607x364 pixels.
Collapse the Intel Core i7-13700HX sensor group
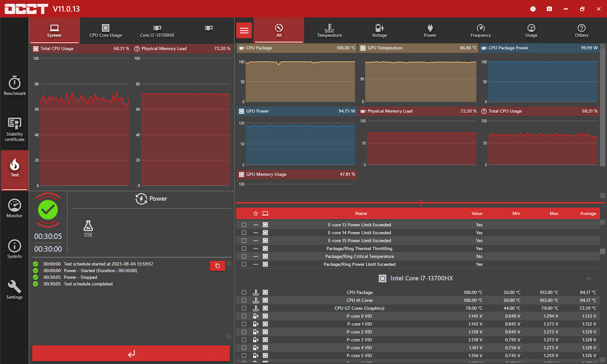589,279
